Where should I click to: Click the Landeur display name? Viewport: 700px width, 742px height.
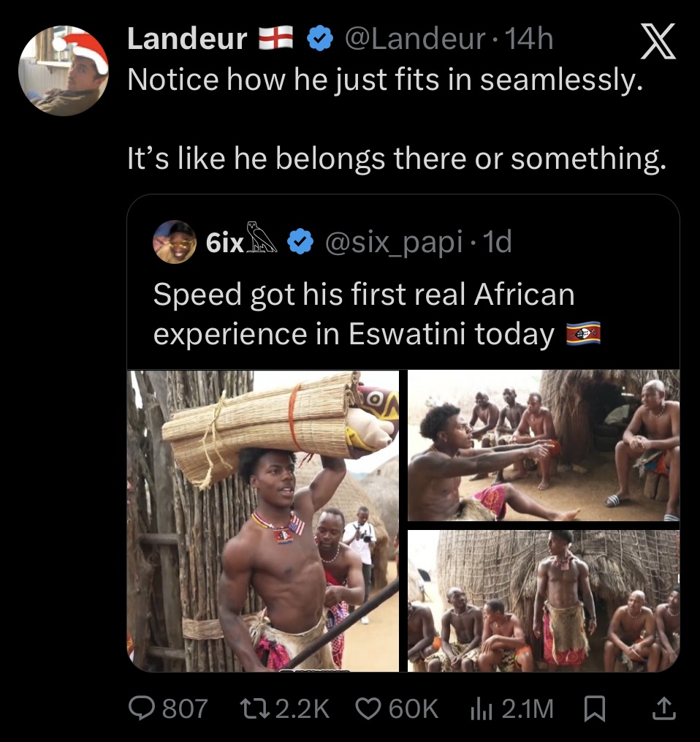(x=187, y=39)
